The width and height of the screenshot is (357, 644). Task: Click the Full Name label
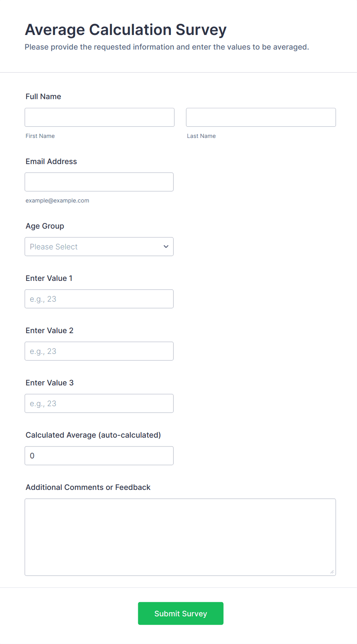(x=43, y=96)
